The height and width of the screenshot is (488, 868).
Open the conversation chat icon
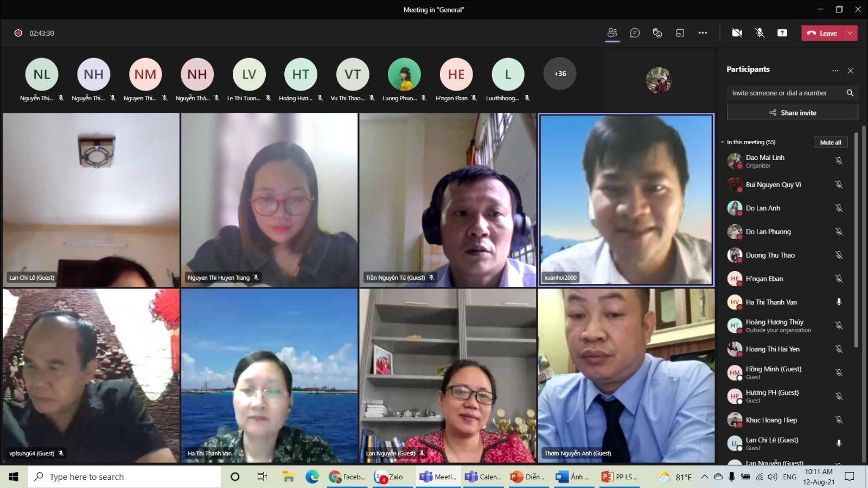coord(635,33)
